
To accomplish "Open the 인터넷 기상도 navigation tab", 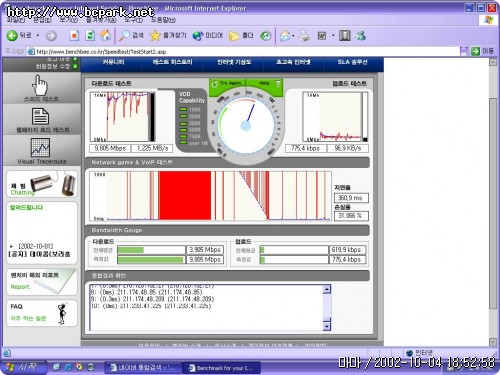I will [x=234, y=62].
